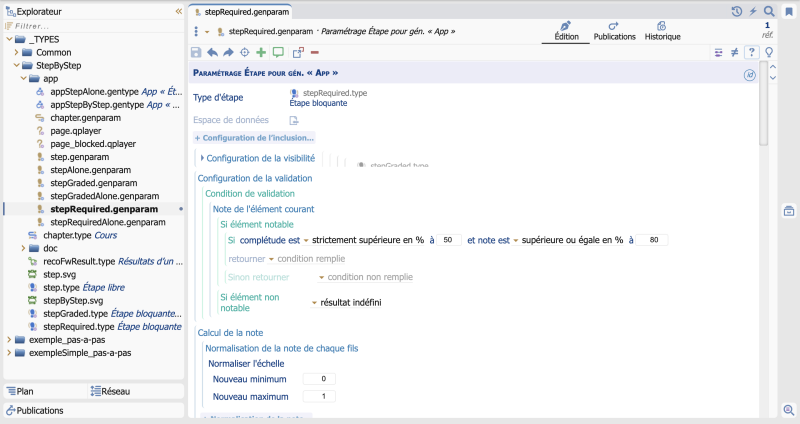Collapse the app folder
Viewport: 800px width, 424px height.
point(23,79)
